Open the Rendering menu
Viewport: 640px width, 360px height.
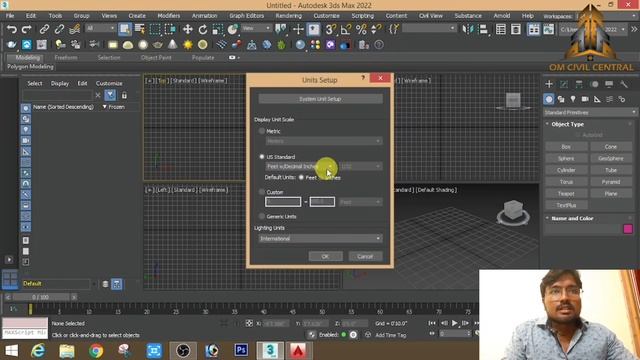coord(289,16)
